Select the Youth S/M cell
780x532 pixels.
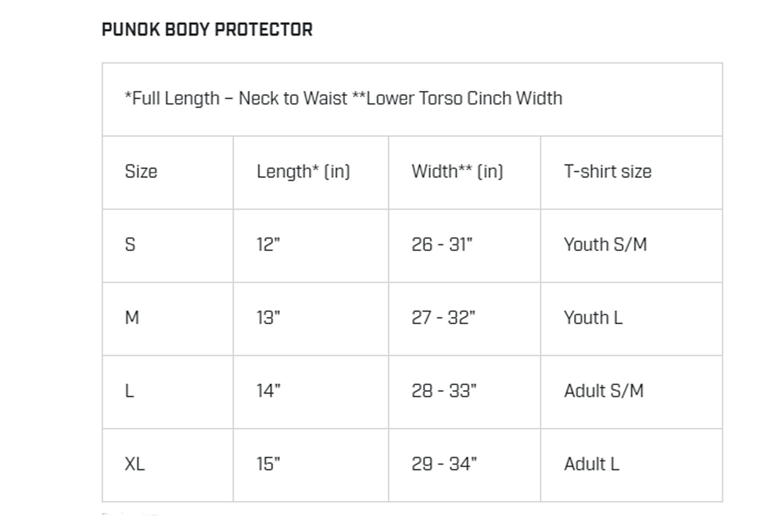[605, 245]
